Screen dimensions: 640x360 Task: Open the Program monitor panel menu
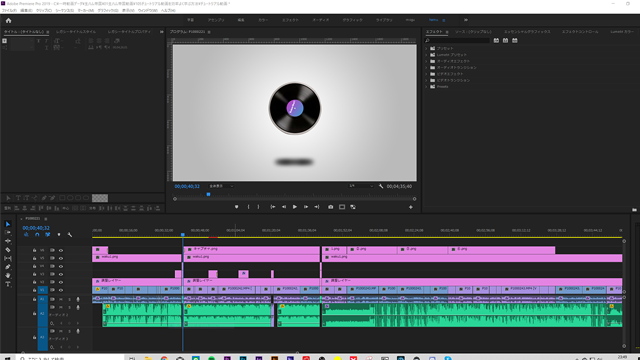209,32
